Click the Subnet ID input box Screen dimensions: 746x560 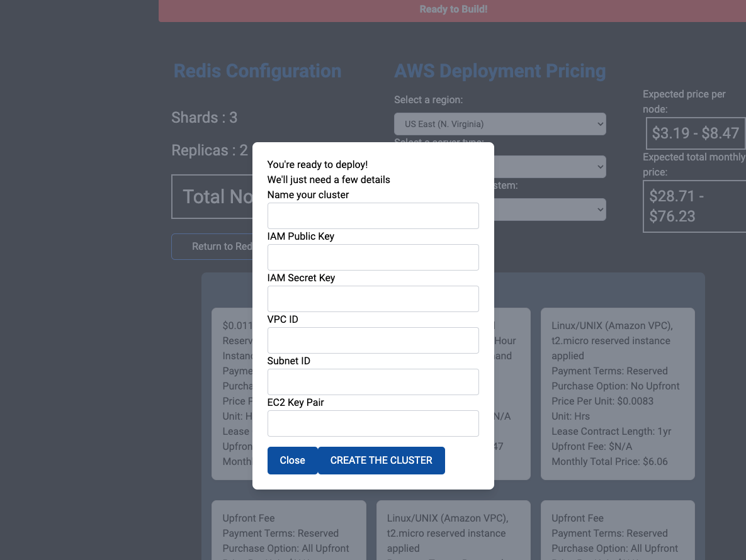(373, 382)
